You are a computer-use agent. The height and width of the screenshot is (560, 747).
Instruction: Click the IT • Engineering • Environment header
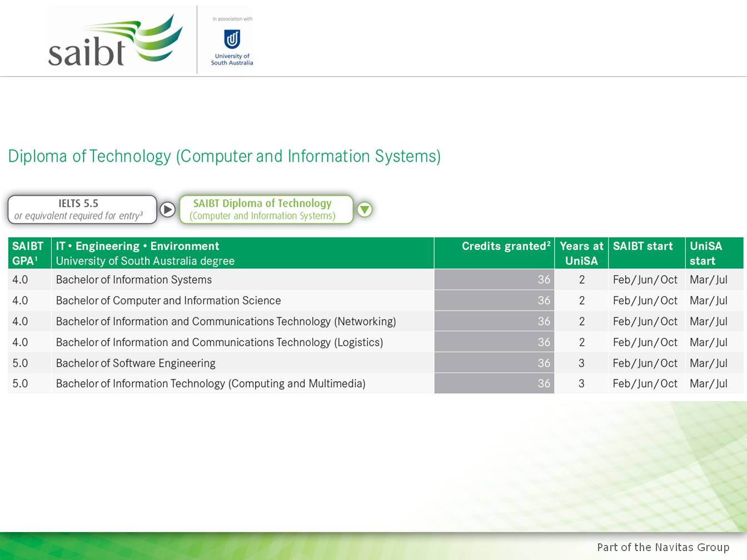point(137,246)
